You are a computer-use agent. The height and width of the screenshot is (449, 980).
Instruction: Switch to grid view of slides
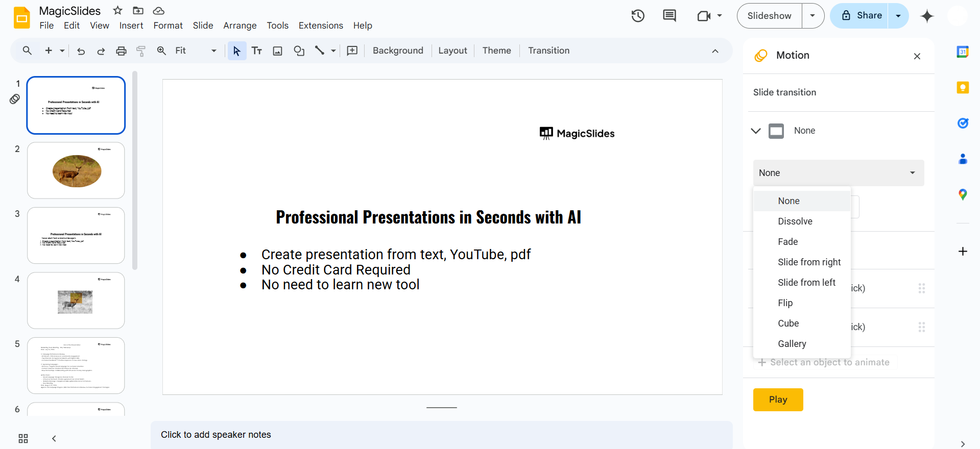click(23, 438)
